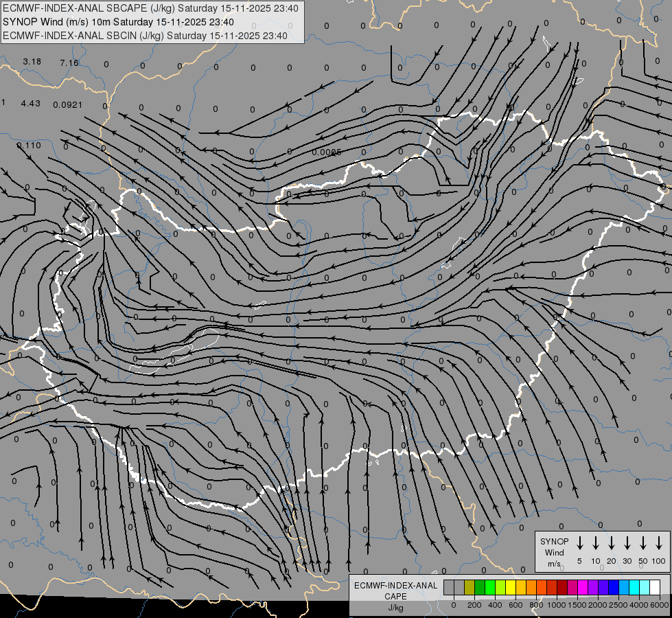Click the 4000 tick label on CAPE scale
This screenshot has width=672, height=618.
click(639, 605)
